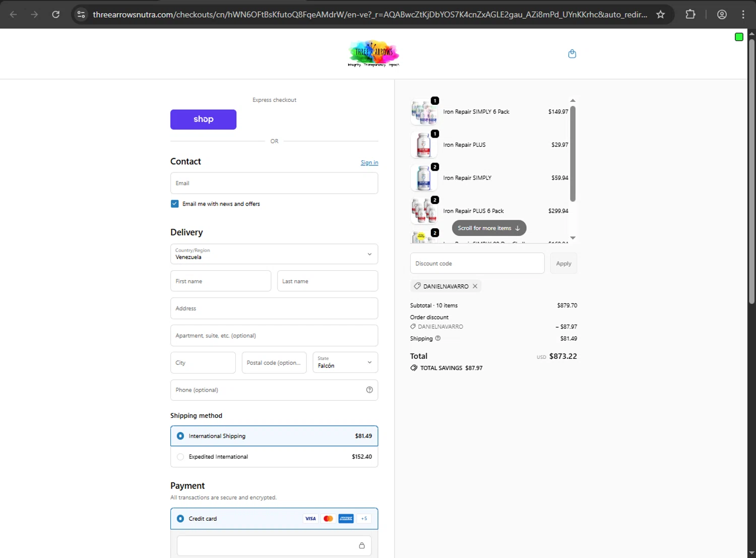Click the Apply discount button

point(563,264)
